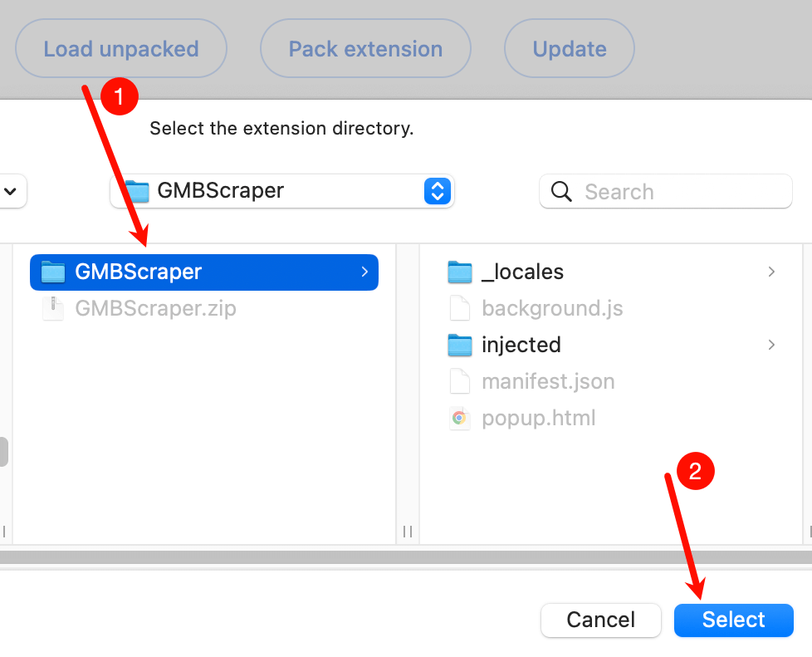Screen dimensions: 812x657
Task: Click the injected folder icon
Action: pos(459,345)
